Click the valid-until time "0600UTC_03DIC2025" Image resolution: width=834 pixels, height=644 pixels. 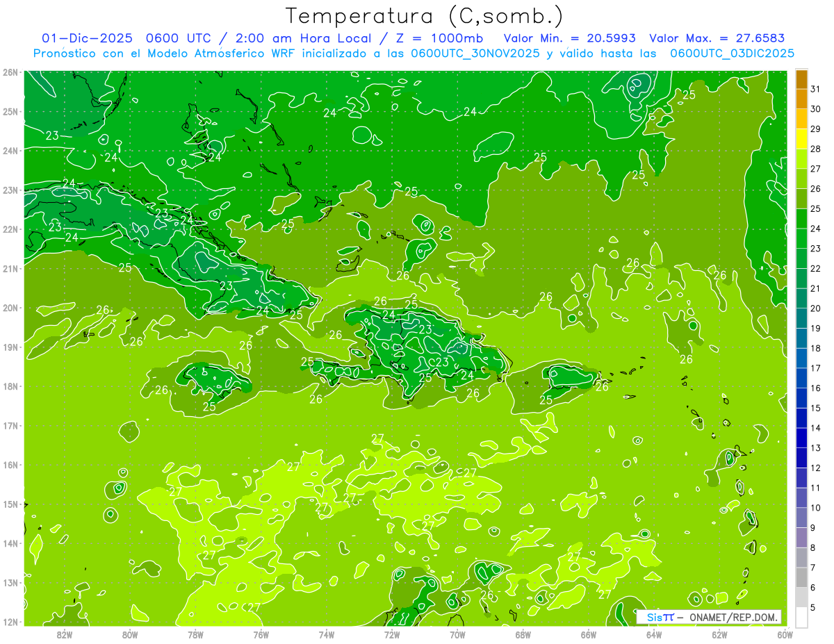732,53
